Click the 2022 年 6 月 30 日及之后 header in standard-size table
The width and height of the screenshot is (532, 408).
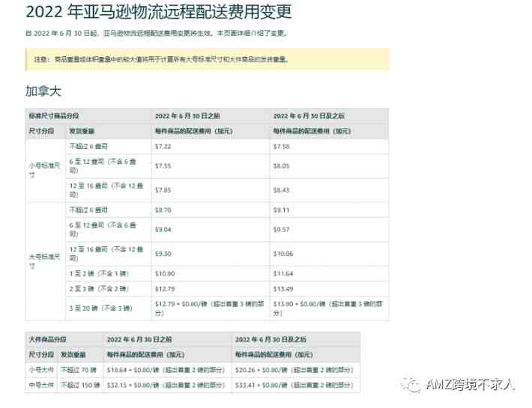[x=309, y=116]
